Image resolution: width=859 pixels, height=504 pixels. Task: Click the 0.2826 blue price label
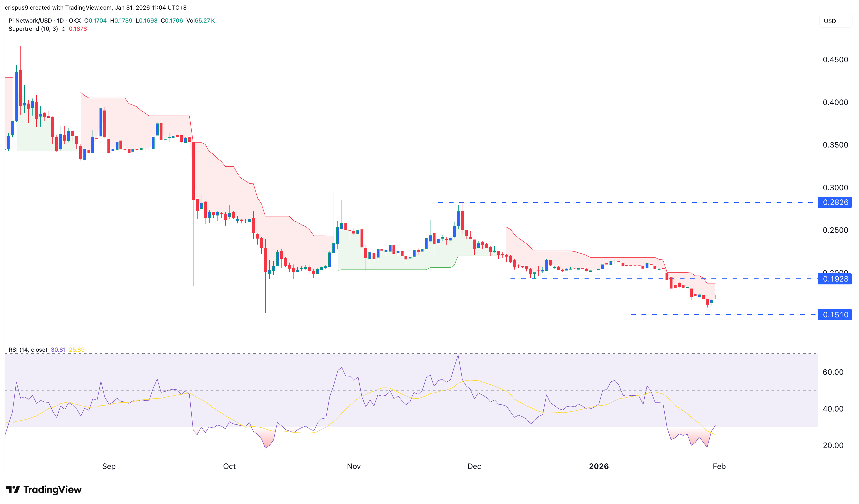coord(835,203)
